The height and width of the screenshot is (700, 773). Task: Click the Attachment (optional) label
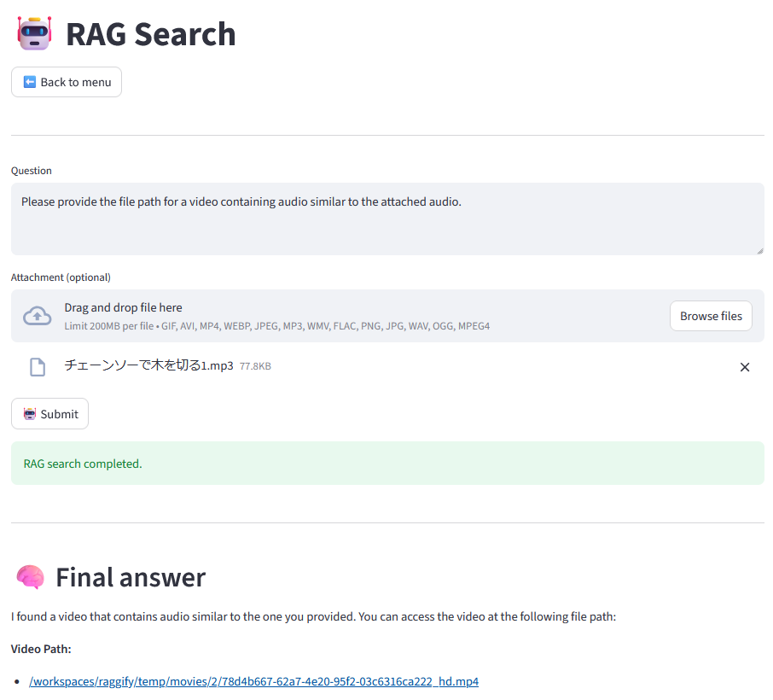61,277
